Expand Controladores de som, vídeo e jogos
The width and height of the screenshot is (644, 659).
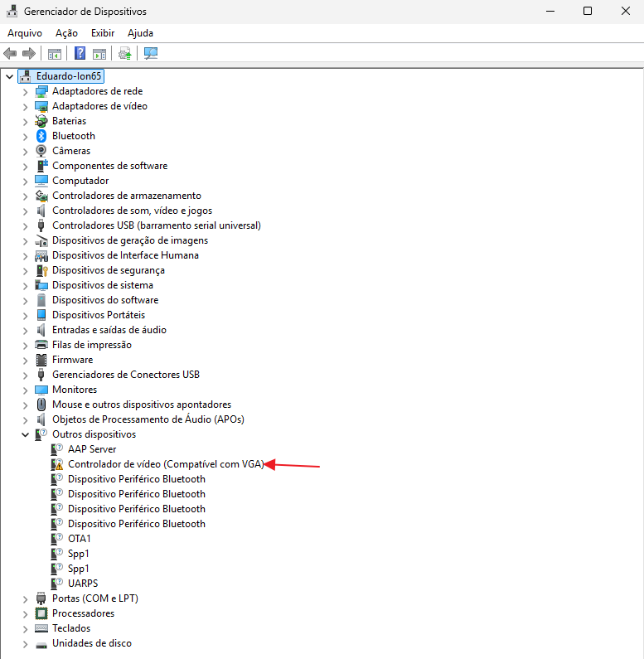point(25,211)
